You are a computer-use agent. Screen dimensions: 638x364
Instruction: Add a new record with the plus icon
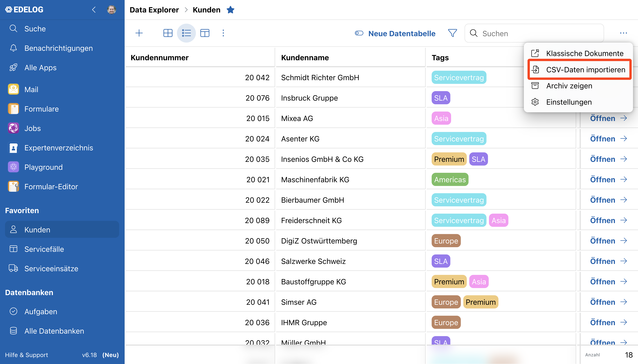[139, 33]
